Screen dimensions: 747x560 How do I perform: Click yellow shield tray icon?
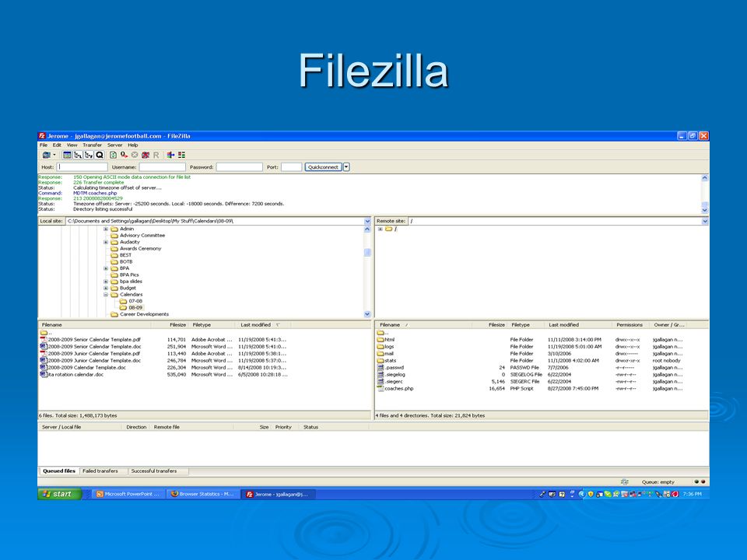pyautogui.click(x=591, y=495)
